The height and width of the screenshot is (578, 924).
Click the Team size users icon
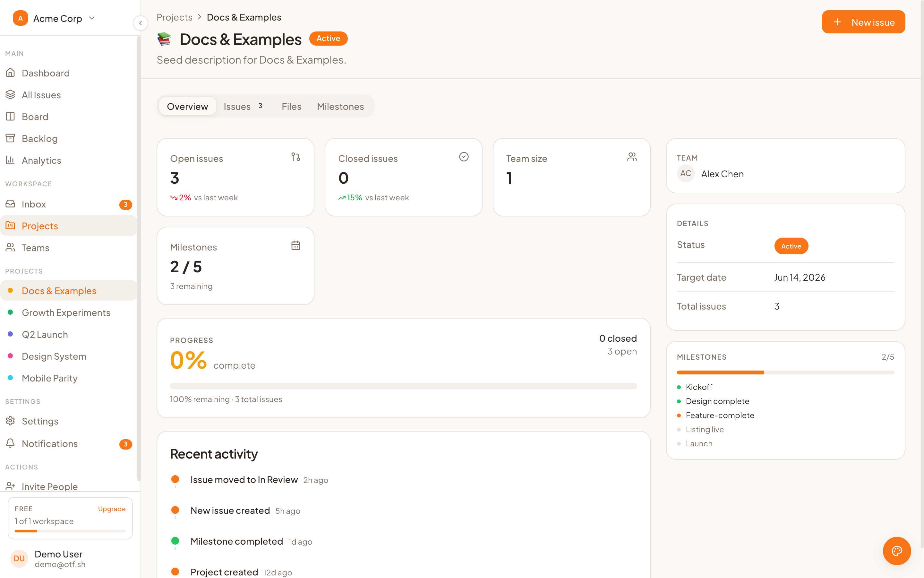632,157
